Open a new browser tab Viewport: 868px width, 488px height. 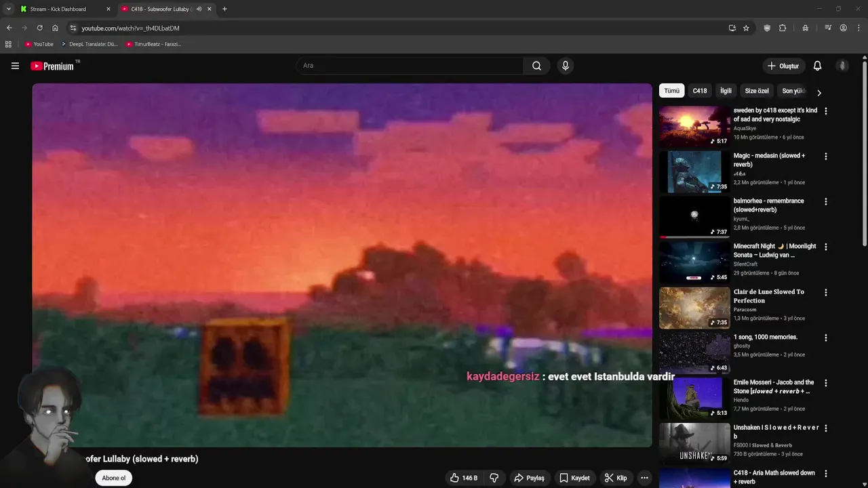[224, 9]
